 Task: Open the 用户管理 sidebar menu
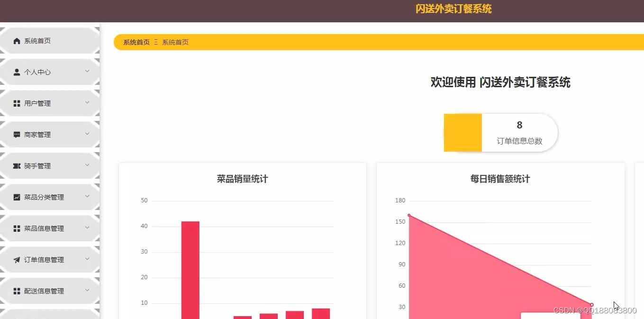point(50,103)
